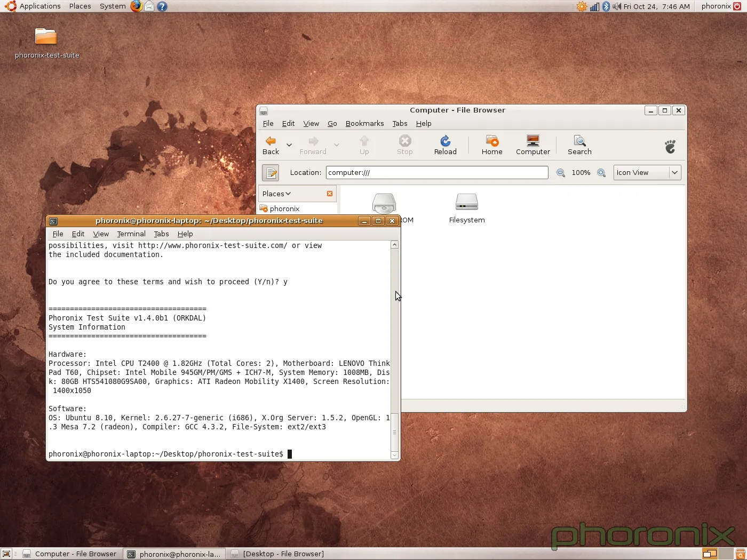Open File menu in terminal window
Image resolution: width=747 pixels, height=560 pixels.
[x=58, y=234]
